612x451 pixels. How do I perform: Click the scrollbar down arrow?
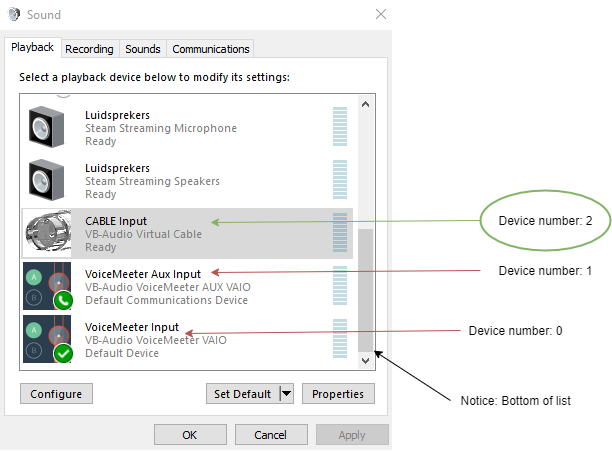[365, 360]
